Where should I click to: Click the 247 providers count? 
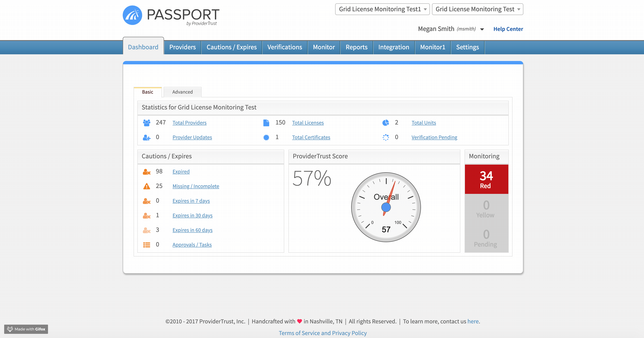click(x=161, y=122)
